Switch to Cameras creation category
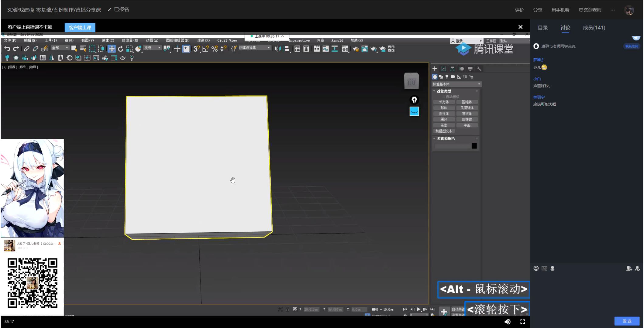The height and width of the screenshot is (328, 644). point(453,77)
